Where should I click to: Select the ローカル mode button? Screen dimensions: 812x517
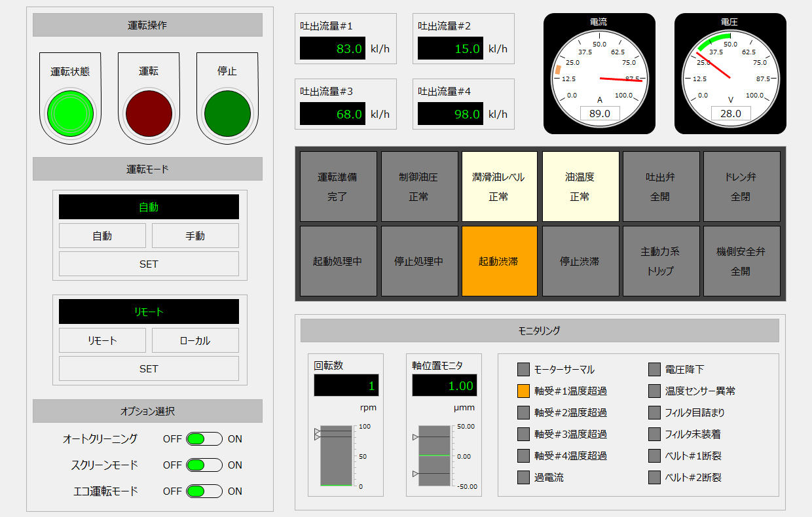(195, 340)
